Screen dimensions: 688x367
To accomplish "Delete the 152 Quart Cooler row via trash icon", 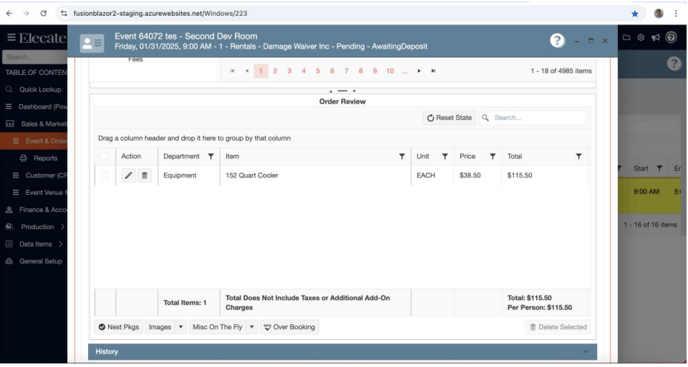I will tap(144, 176).
